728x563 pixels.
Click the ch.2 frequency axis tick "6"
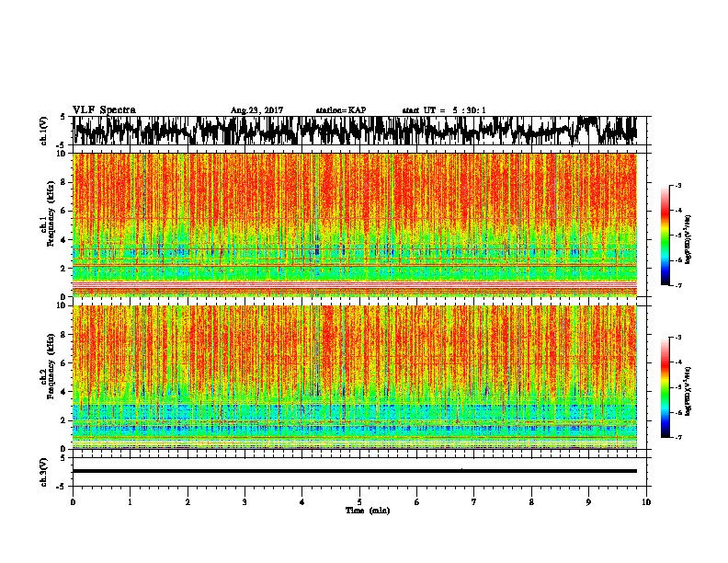point(64,362)
